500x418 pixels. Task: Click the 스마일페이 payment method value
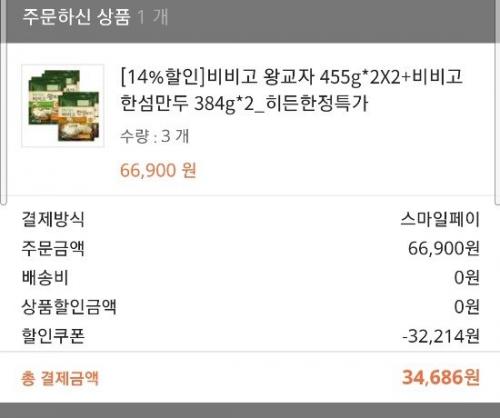point(440,219)
